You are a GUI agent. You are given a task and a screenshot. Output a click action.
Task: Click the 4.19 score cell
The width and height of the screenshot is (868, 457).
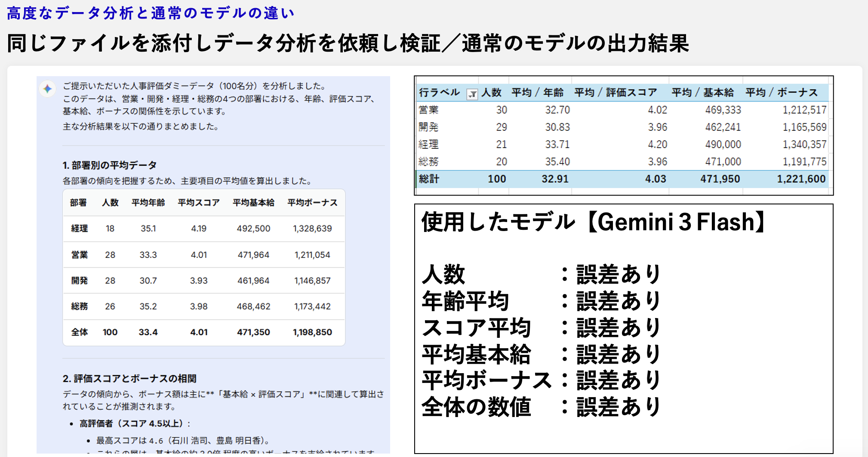(199, 228)
